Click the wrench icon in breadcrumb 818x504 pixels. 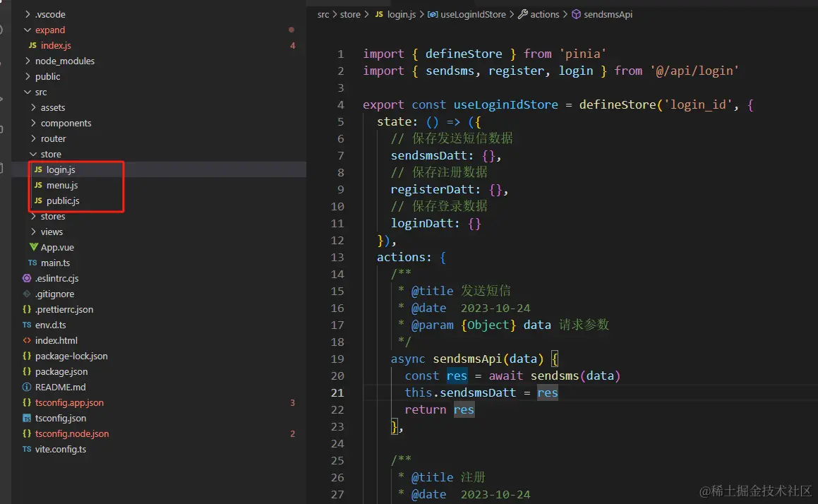coord(522,14)
